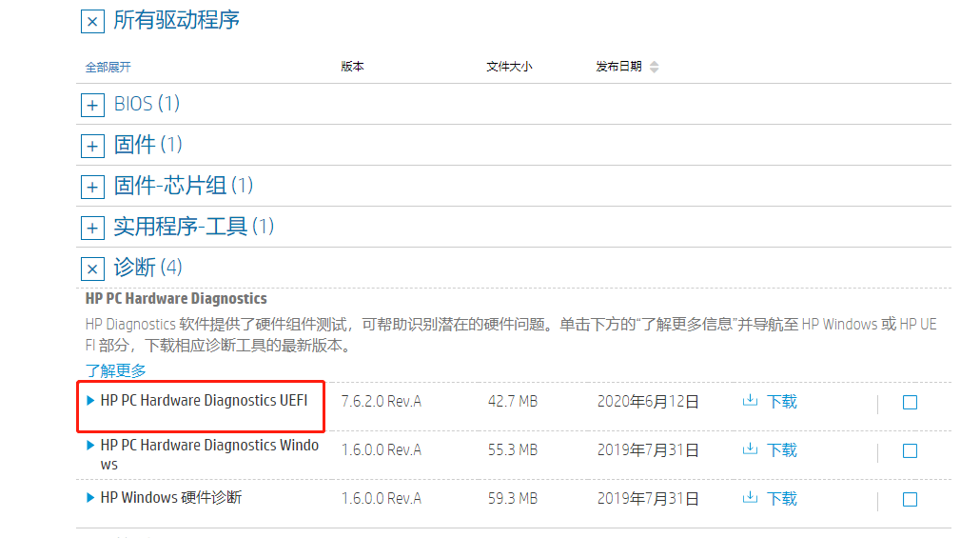
Task: Expand the 固件-芯片组 (1) plus icon
Action: coord(92,187)
